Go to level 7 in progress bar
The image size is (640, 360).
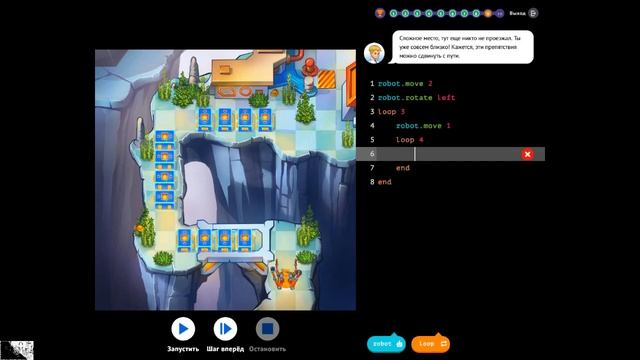(464, 13)
